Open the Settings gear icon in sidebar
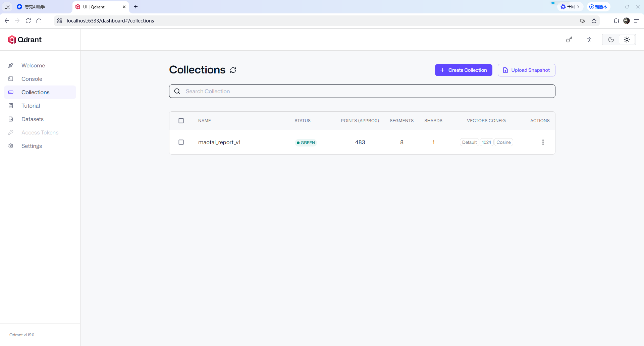 click(x=11, y=146)
